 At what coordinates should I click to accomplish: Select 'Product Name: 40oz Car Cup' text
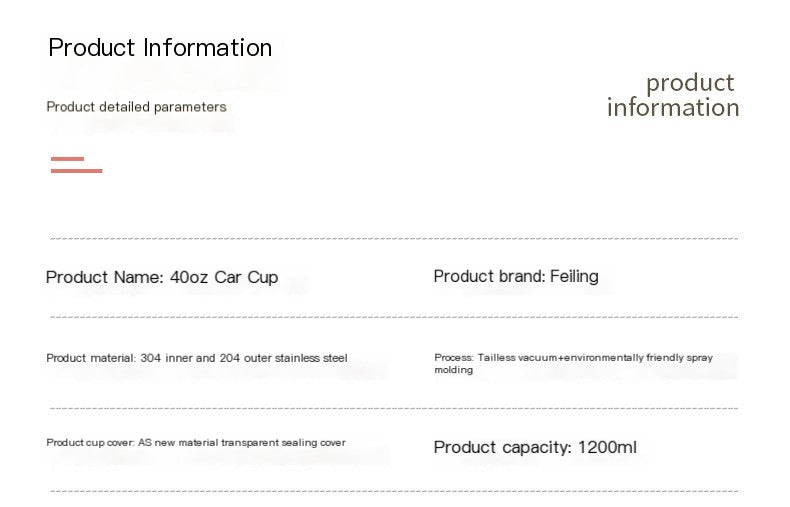pos(162,277)
